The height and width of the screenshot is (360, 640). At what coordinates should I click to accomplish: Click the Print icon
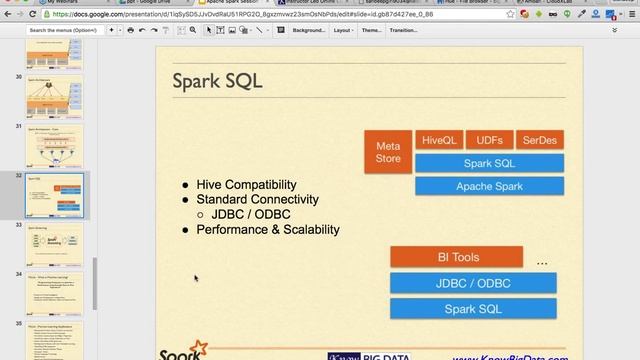click(x=131, y=30)
